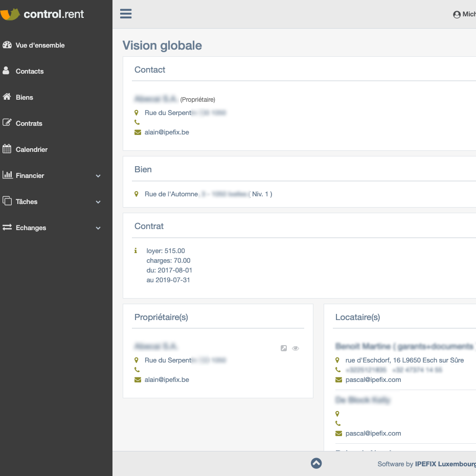The image size is (476, 476).
Task: Click the info icon in Contrat section
Action: 135,251
